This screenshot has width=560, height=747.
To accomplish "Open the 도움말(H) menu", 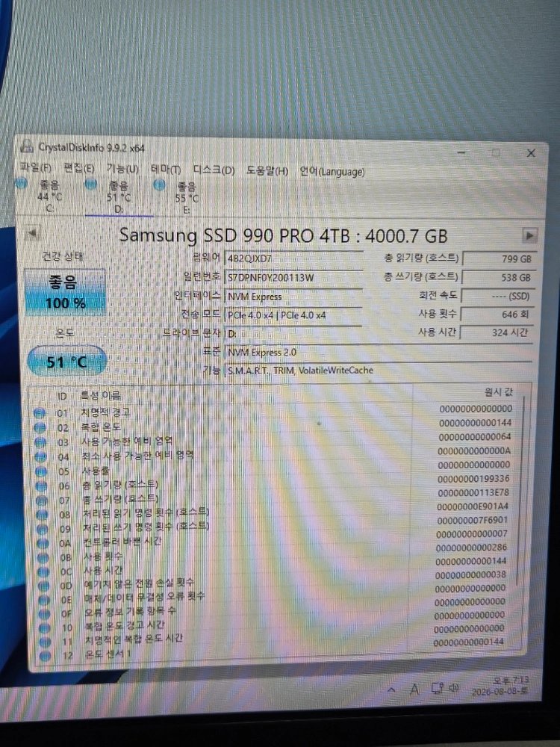I will (x=267, y=170).
